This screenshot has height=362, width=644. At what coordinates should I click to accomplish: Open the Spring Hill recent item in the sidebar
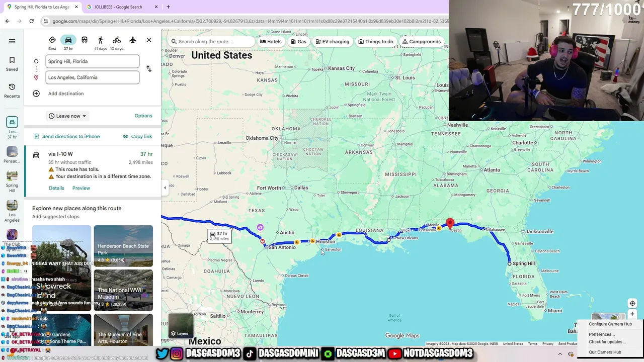click(12, 182)
